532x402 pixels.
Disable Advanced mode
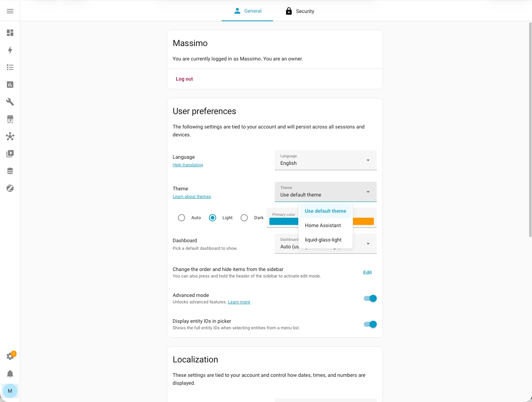[370, 298]
